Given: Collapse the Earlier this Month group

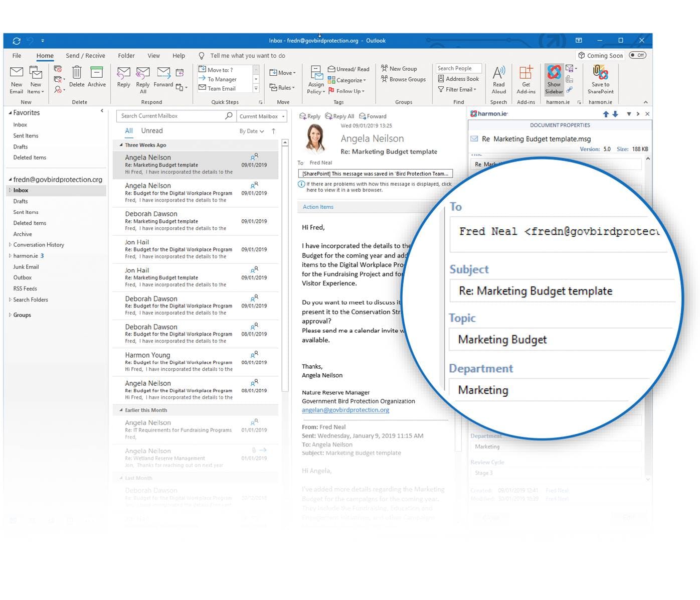Looking at the screenshot, I should point(121,410).
